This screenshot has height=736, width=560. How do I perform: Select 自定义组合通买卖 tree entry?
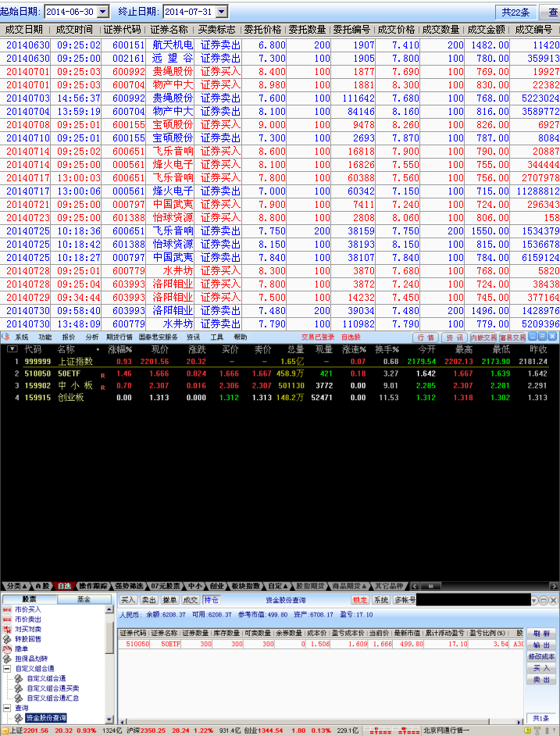52,688
